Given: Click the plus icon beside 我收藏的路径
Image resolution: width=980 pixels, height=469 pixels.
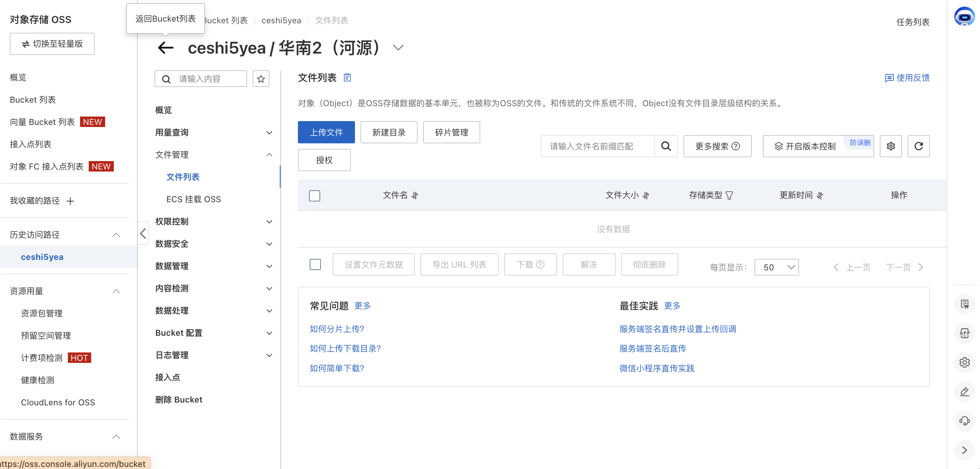Looking at the screenshot, I should [70, 201].
